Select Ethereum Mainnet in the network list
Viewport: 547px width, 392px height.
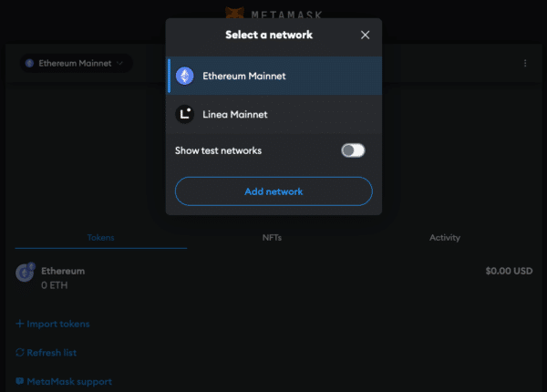[x=243, y=76]
